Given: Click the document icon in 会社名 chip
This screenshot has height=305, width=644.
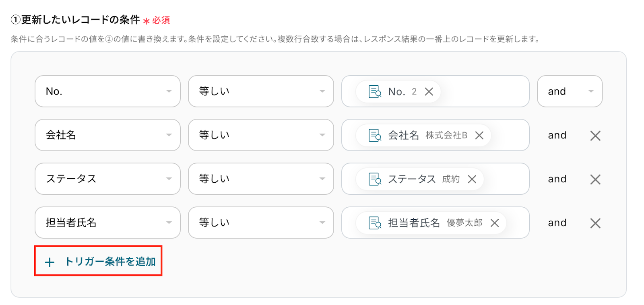Looking at the screenshot, I should [x=375, y=136].
